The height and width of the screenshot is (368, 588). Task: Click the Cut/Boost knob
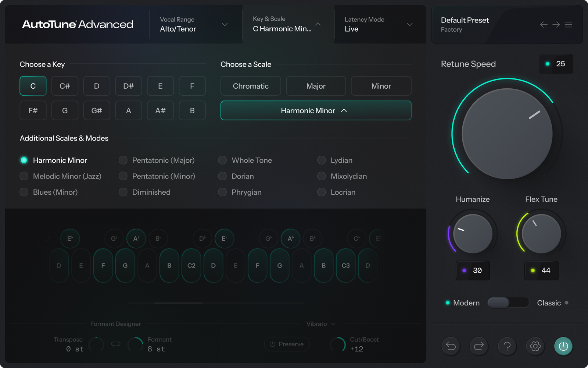tap(338, 344)
